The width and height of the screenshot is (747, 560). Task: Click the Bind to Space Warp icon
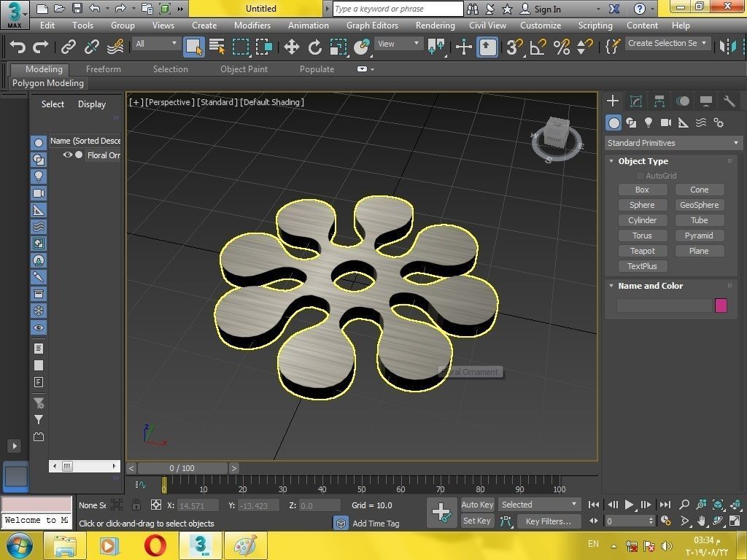115,47
